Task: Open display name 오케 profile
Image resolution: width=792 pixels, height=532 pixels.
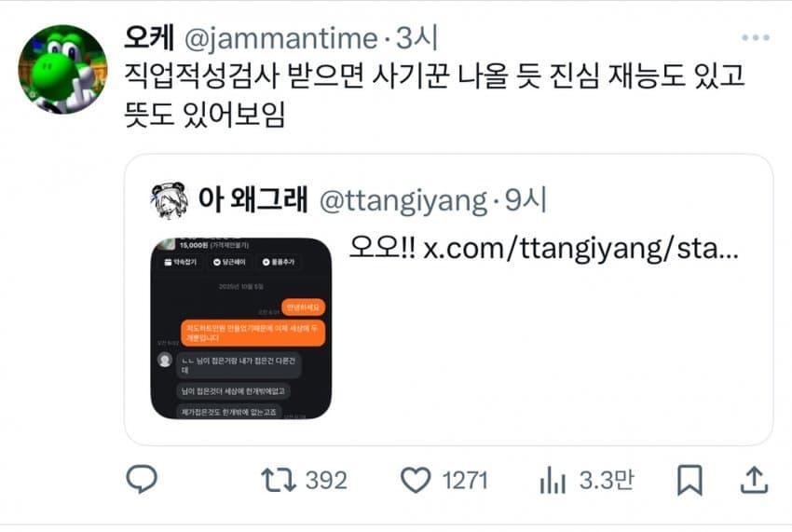Action: tap(149, 38)
